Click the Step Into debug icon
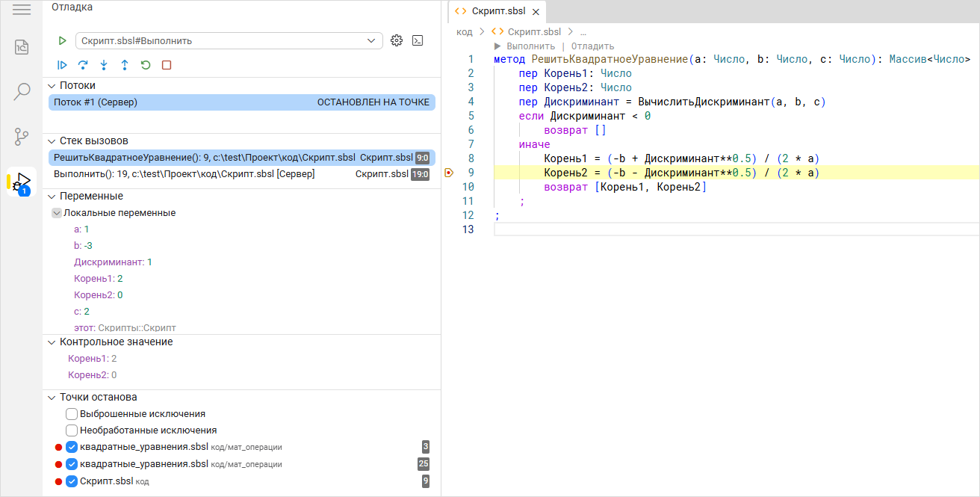Screen dimensions: 980x497 point(104,65)
